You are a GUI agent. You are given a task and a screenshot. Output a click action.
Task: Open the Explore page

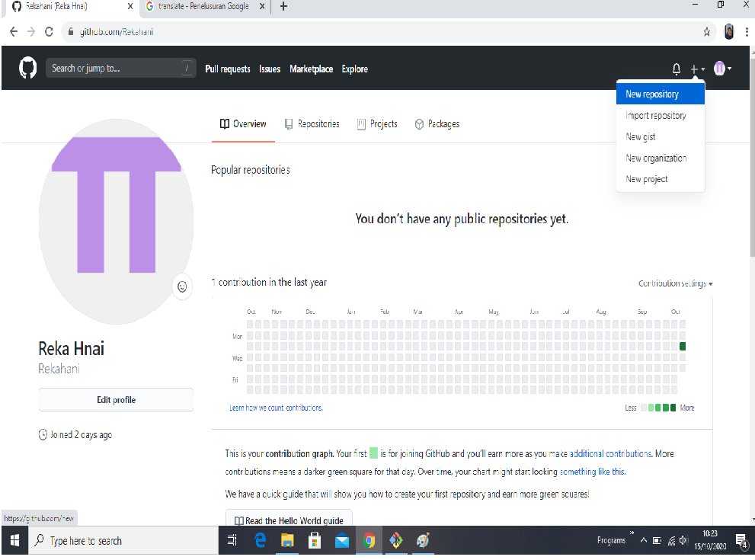point(354,69)
